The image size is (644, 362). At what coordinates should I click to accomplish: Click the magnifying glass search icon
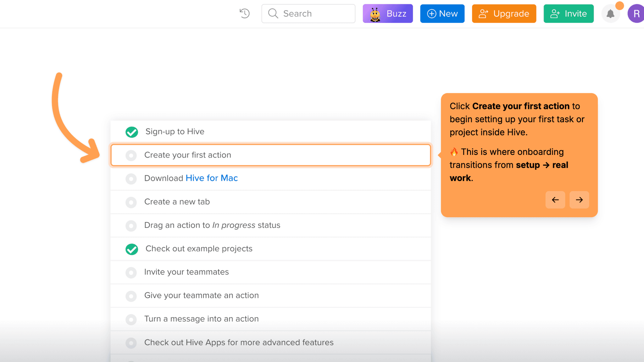coord(273,14)
